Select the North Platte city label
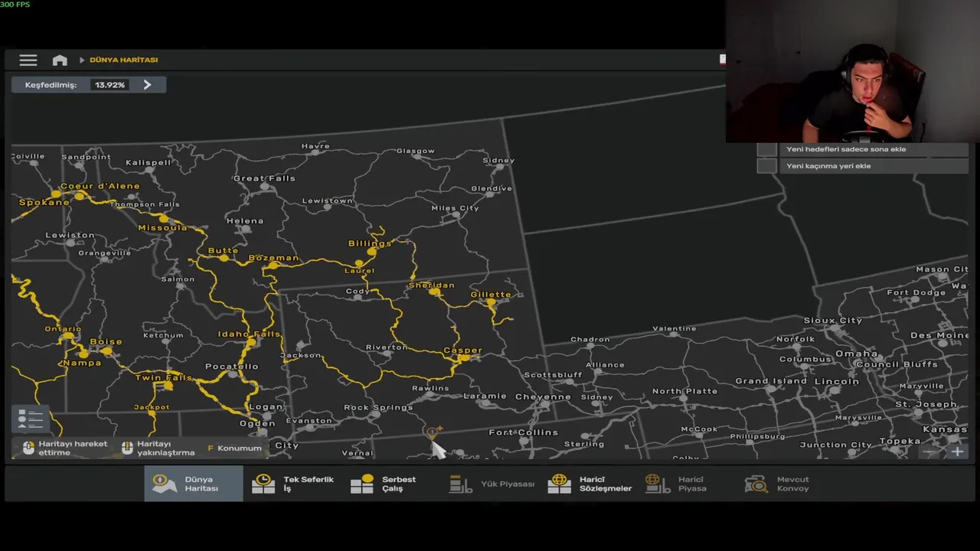980x551 pixels. click(684, 391)
